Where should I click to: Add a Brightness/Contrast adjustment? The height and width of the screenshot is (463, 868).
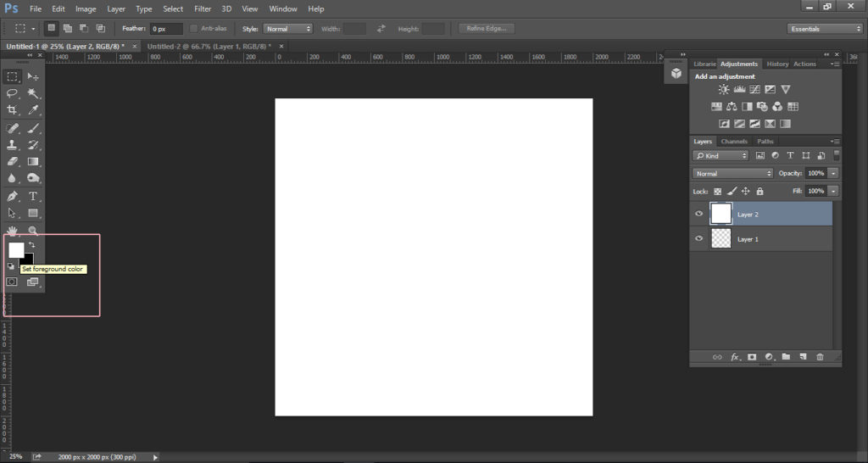pyautogui.click(x=724, y=89)
